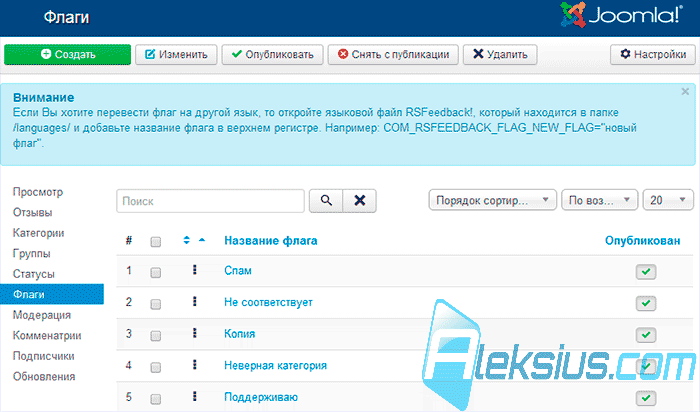The height and width of the screenshot is (412, 700).
Task: Dismiss the Внимание alert box
Action: tap(685, 92)
